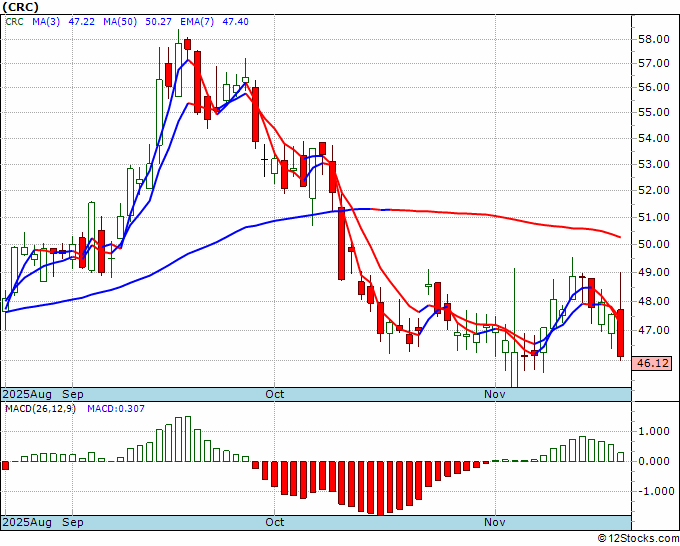Click the 54.00 price axis label
The height and width of the screenshot is (546, 680).
[654, 139]
